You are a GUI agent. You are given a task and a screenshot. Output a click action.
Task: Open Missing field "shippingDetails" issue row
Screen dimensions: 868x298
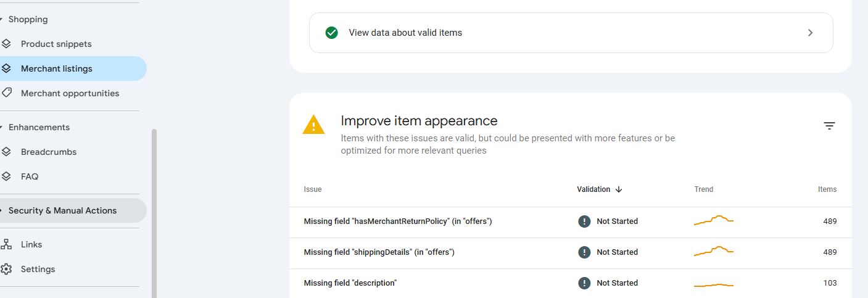pos(379,252)
